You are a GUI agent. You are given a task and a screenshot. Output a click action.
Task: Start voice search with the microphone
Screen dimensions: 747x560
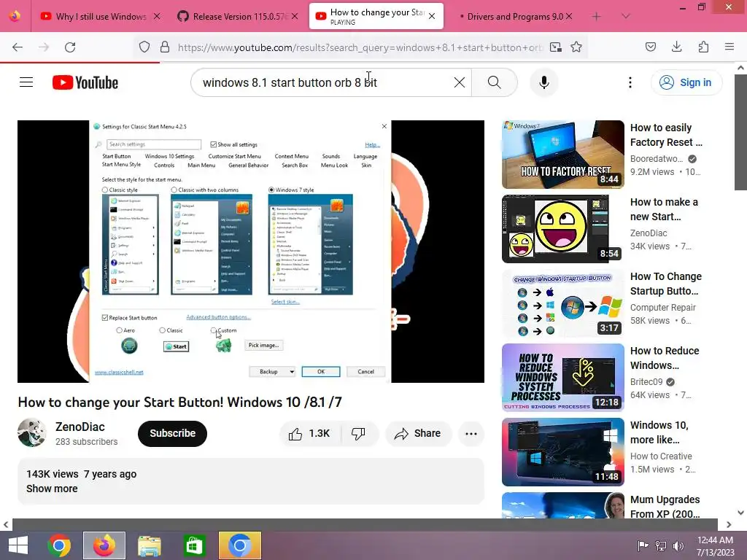[543, 82]
